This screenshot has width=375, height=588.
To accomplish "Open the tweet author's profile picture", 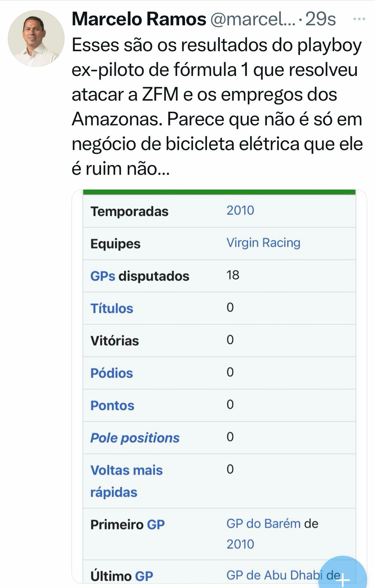I will [36, 39].
